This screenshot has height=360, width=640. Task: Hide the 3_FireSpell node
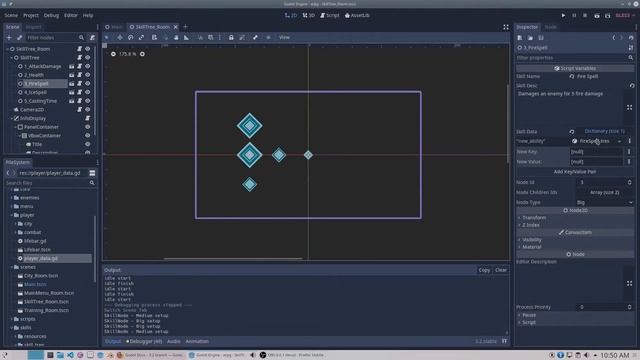click(87, 84)
